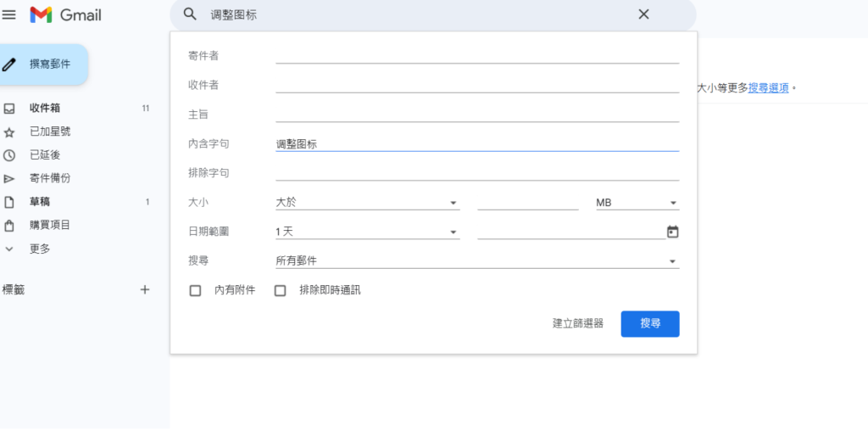
Task: Click the pencil icon on 撰寫郵件
Action: (8, 64)
